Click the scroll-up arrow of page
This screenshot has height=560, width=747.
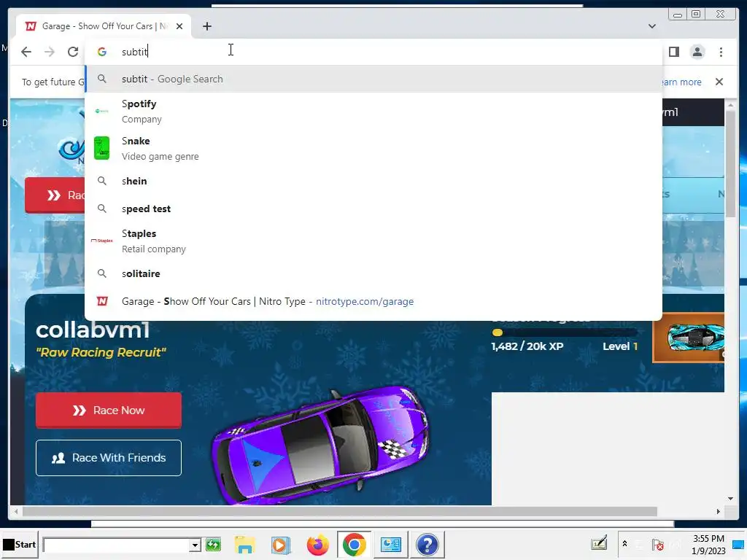(x=730, y=104)
